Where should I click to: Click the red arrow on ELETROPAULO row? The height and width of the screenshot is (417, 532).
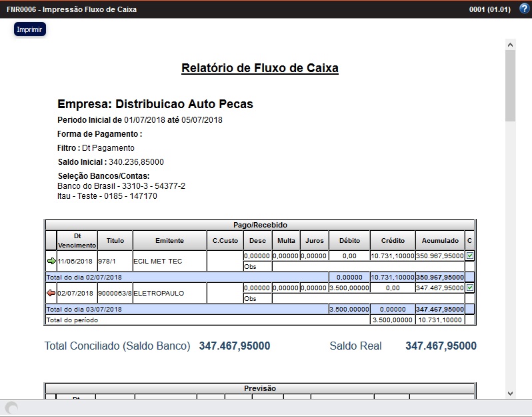pos(51,293)
